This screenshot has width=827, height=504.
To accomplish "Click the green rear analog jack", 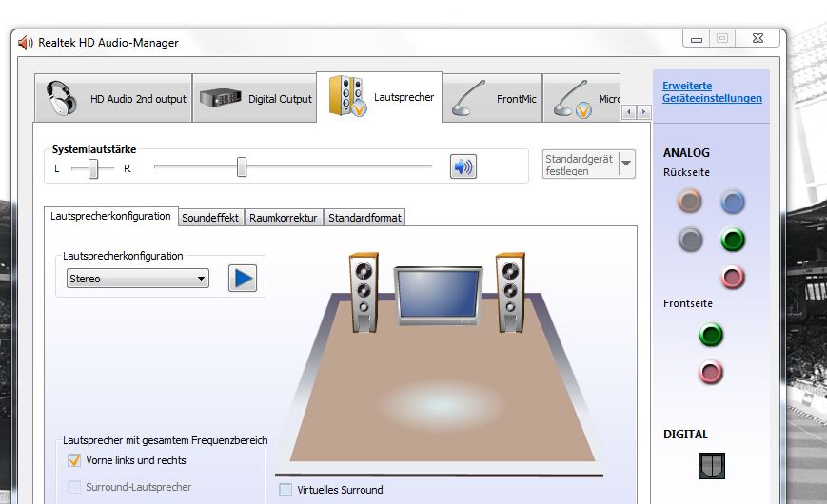I will click(733, 240).
